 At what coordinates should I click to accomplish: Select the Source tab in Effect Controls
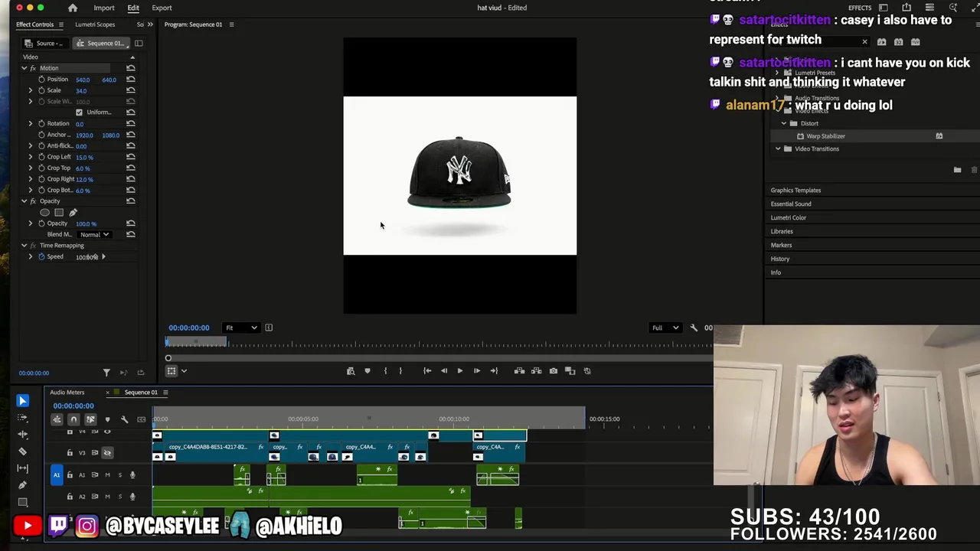point(45,43)
